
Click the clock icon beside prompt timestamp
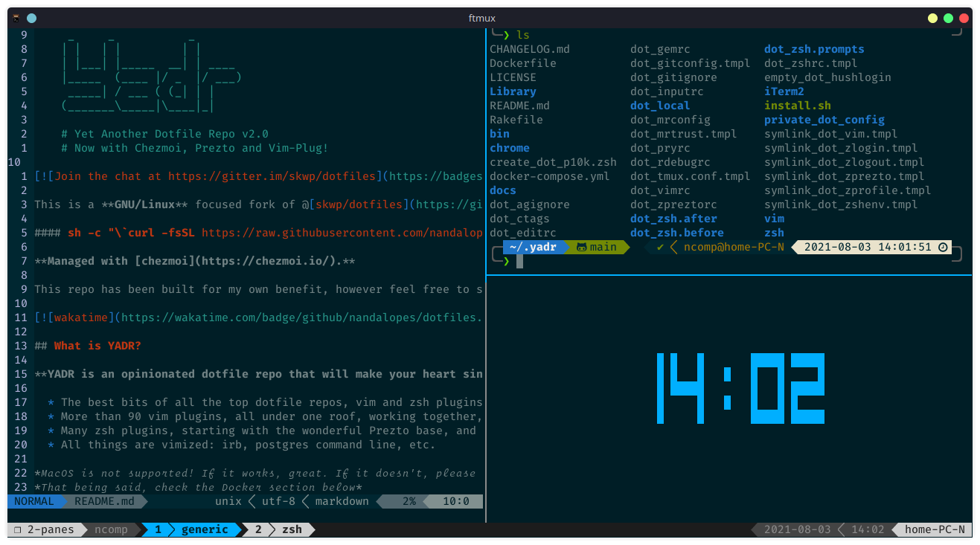pos(943,247)
